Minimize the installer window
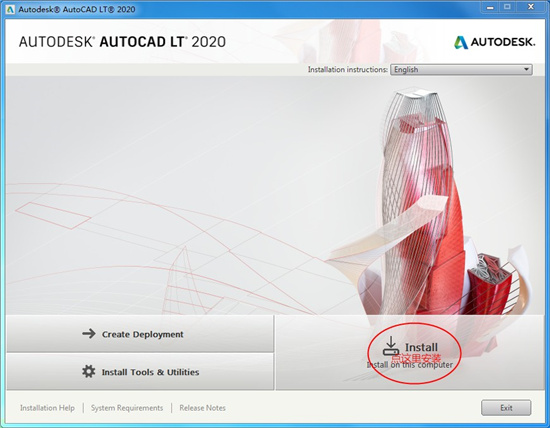550x428 pixels. point(490,7)
